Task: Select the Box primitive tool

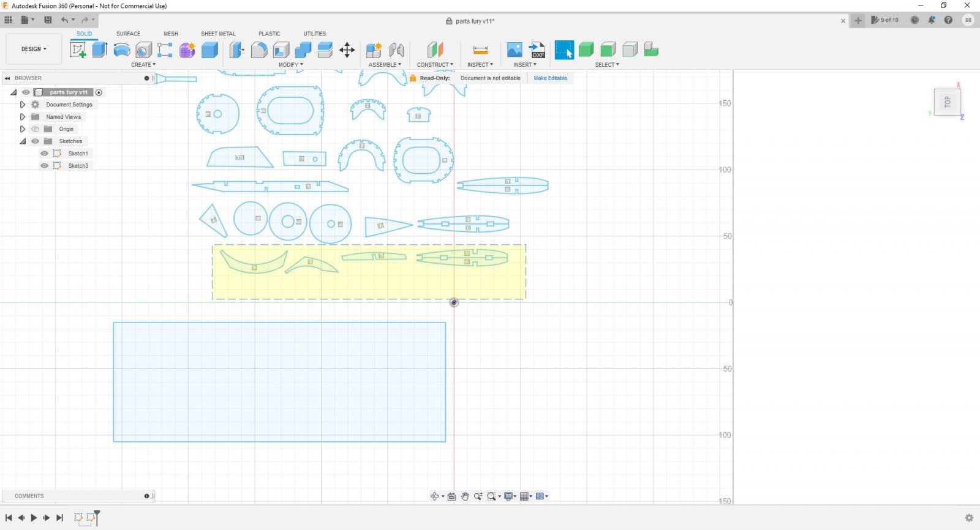Action: (x=209, y=50)
